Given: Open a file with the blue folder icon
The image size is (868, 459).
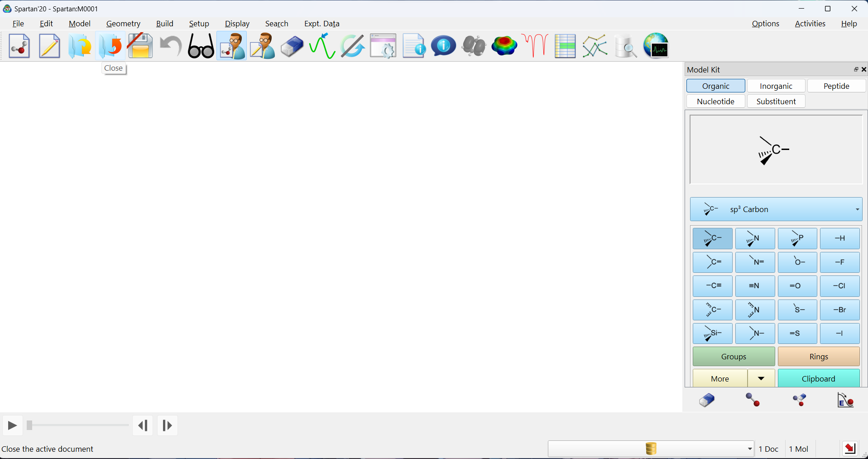Looking at the screenshot, I should point(80,46).
